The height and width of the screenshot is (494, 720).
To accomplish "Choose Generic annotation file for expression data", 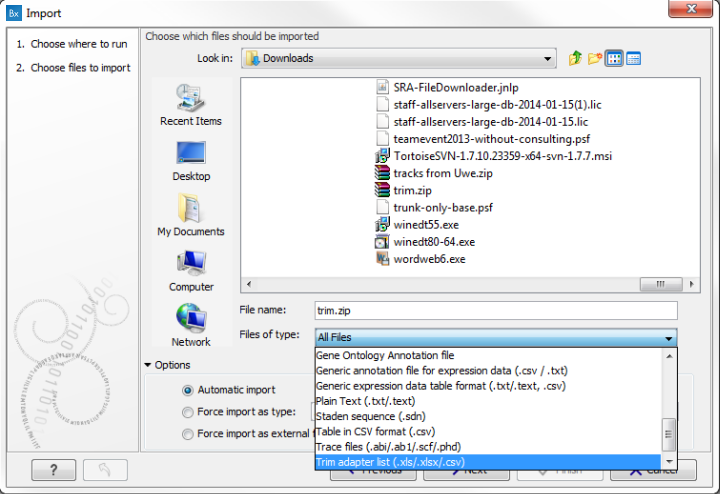I will tap(488, 370).
